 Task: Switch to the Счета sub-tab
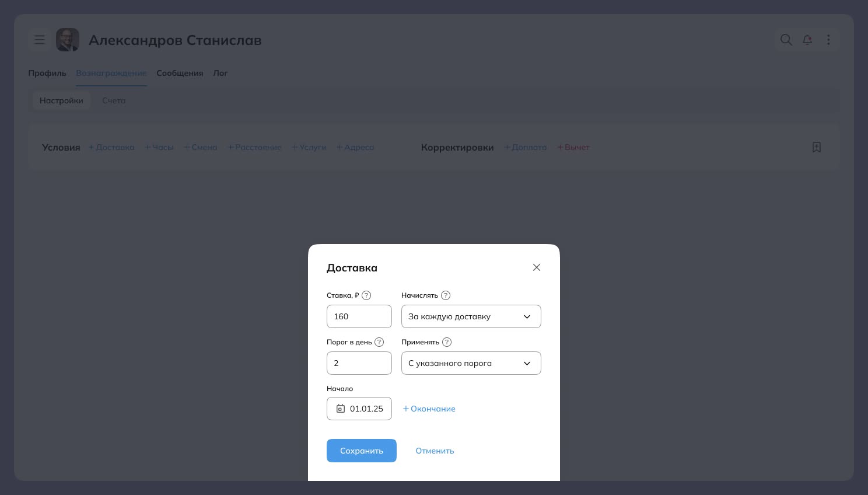pyautogui.click(x=114, y=100)
